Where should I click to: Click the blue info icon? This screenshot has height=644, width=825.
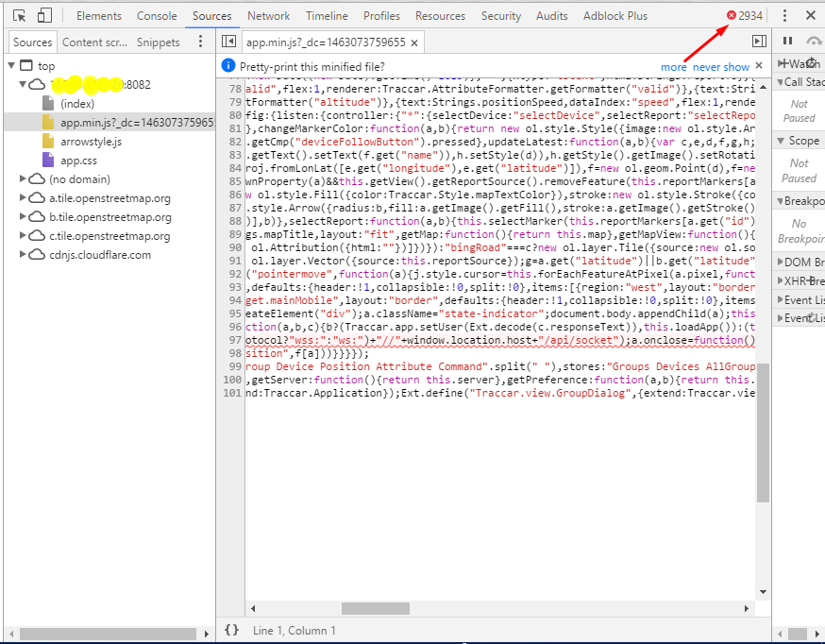[x=227, y=66]
